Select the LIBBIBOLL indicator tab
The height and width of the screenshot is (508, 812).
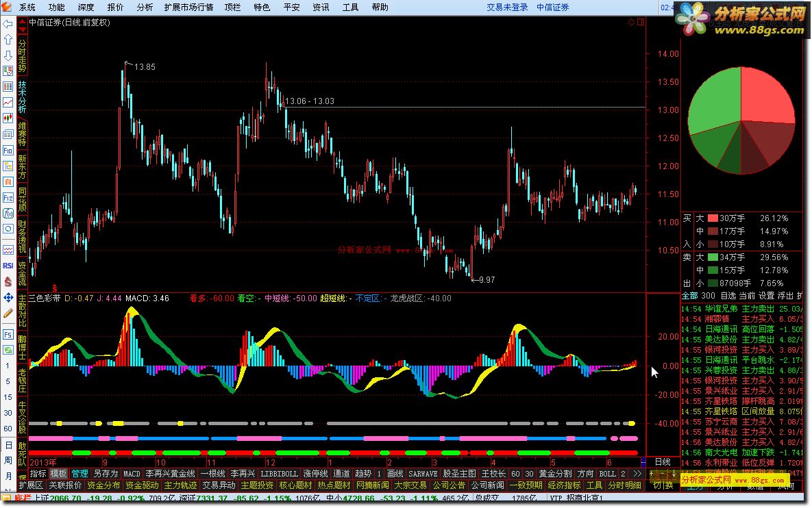pos(279,473)
